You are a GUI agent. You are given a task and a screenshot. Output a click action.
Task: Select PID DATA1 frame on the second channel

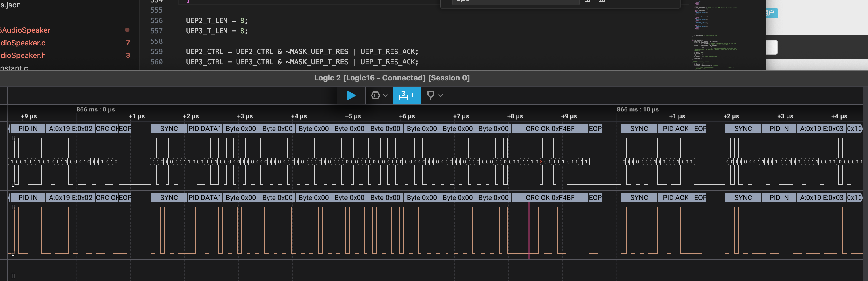tap(205, 198)
